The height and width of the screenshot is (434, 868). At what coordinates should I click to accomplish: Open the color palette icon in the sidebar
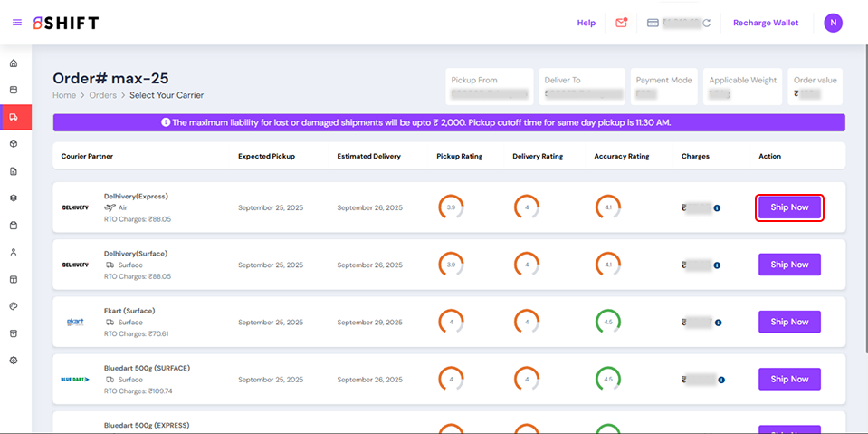(14, 306)
